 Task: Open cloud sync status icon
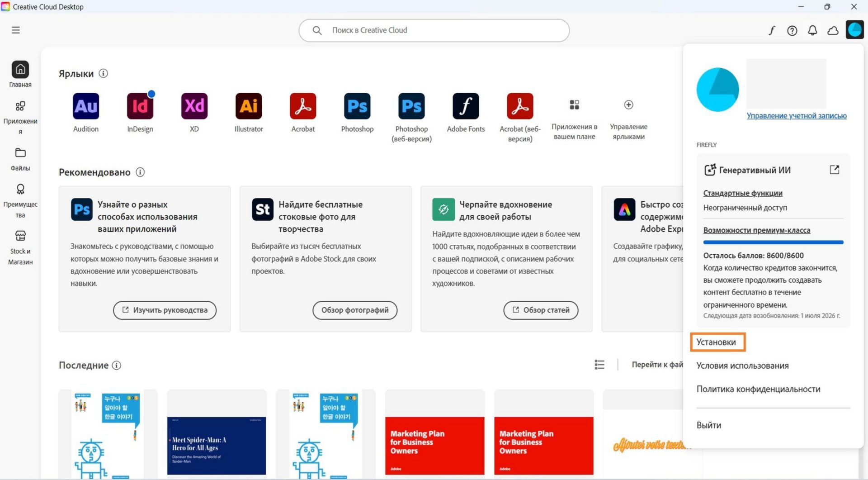[833, 30]
